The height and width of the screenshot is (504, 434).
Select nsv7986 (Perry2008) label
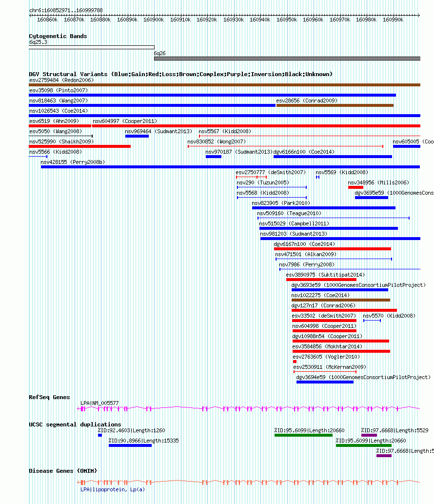[x=307, y=265]
